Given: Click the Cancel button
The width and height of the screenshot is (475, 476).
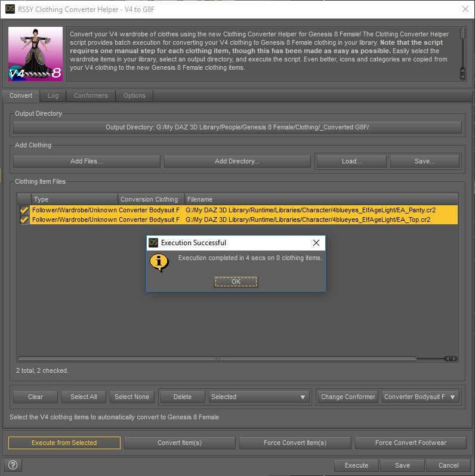Looking at the screenshot, I should click(448, 465).
